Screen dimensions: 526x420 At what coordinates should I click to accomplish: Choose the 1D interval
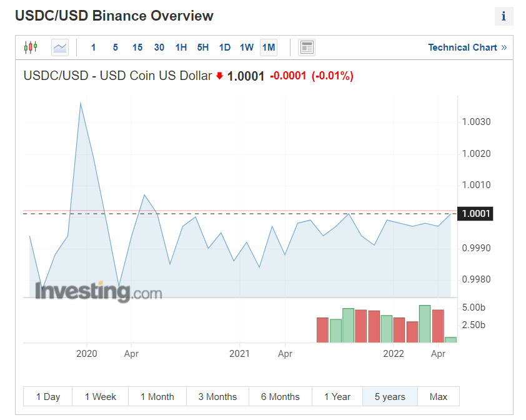pyautogui.click(x=225, y=47)
